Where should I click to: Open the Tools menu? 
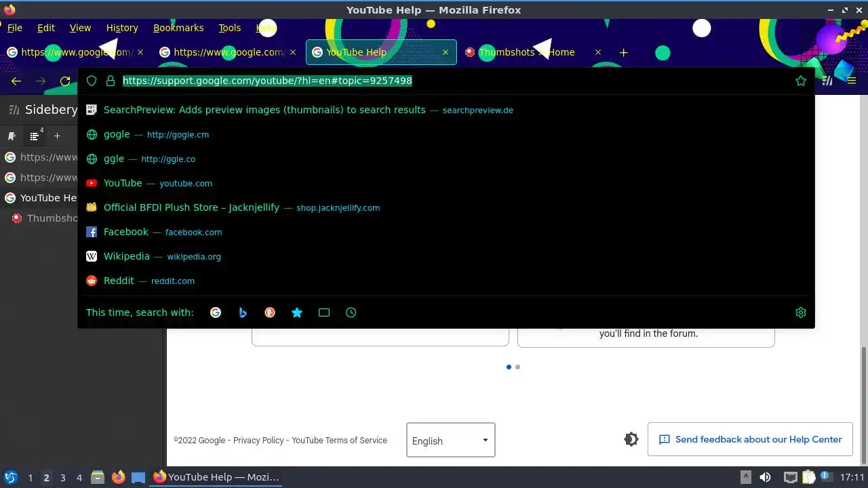pyautogui.click(x=230, y=28)
